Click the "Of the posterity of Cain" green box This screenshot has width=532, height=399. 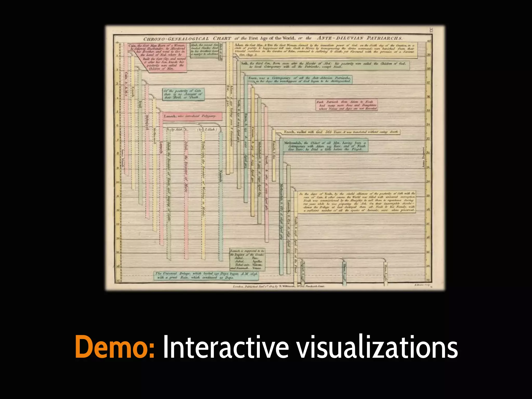click(184, 94)
